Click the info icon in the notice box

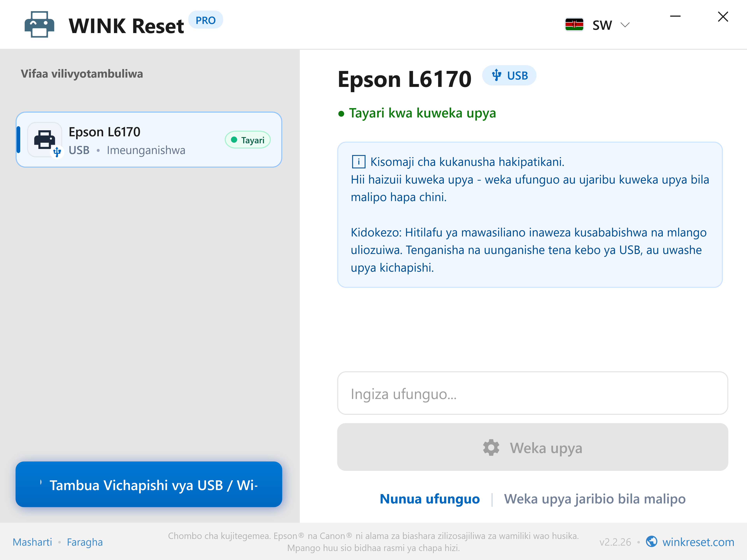click(x=358, y=162)
